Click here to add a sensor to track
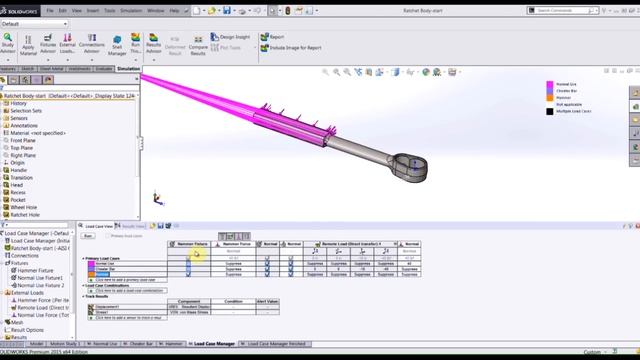Screen dimensions: 640x360 click(128, 317)
